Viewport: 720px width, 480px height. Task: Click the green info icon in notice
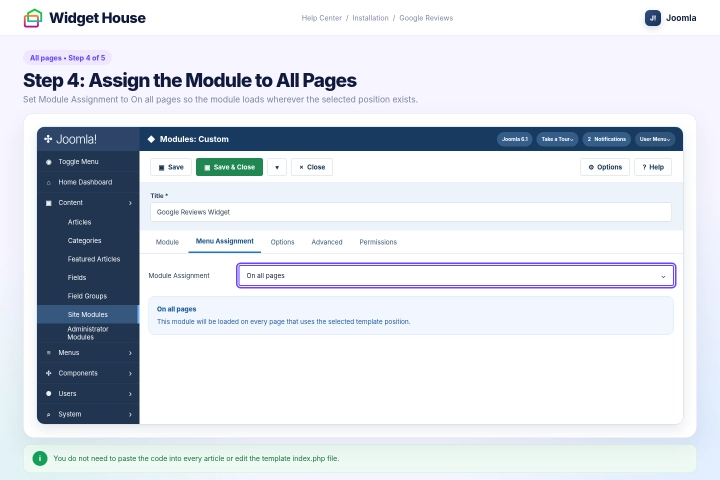(40, 458)
